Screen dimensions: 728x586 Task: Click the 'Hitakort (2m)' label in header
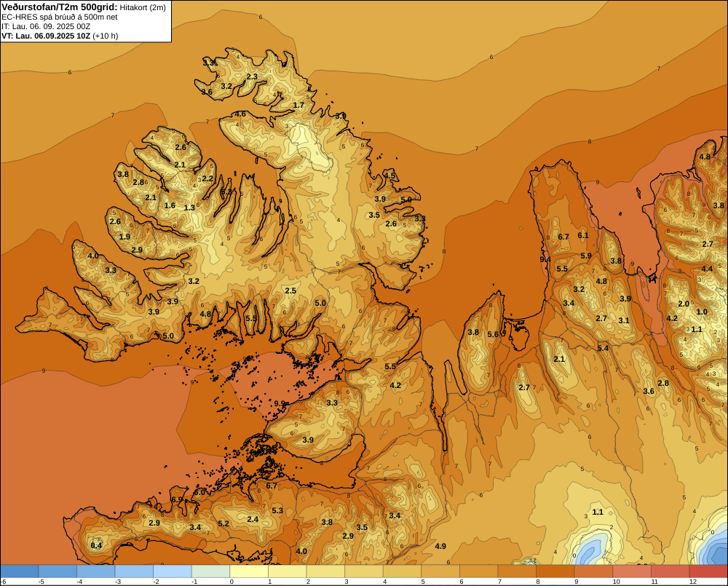[143, 7]
